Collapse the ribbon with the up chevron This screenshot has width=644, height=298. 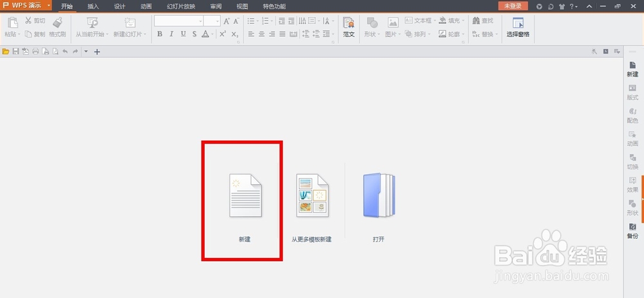(589, 6)
